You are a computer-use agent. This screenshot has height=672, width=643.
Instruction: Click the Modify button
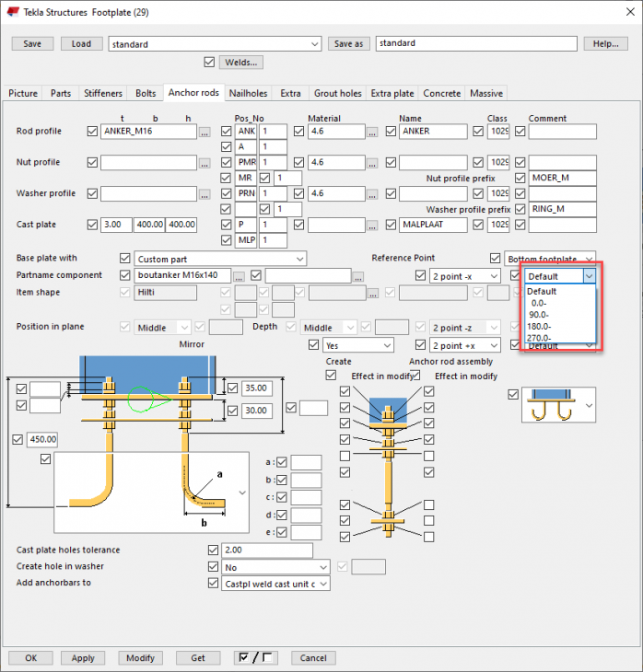[x=140, y=658]
